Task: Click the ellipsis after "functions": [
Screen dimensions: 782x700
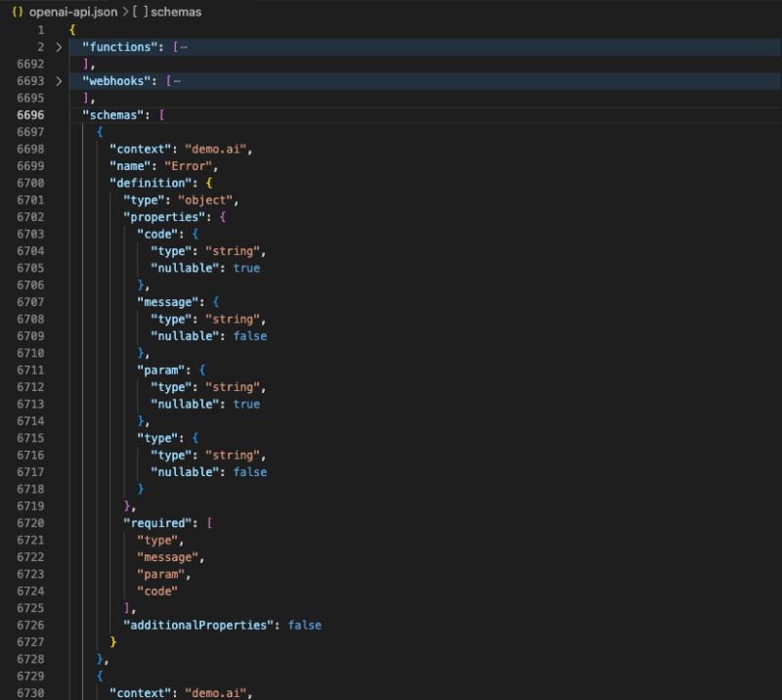Action: 184,47
